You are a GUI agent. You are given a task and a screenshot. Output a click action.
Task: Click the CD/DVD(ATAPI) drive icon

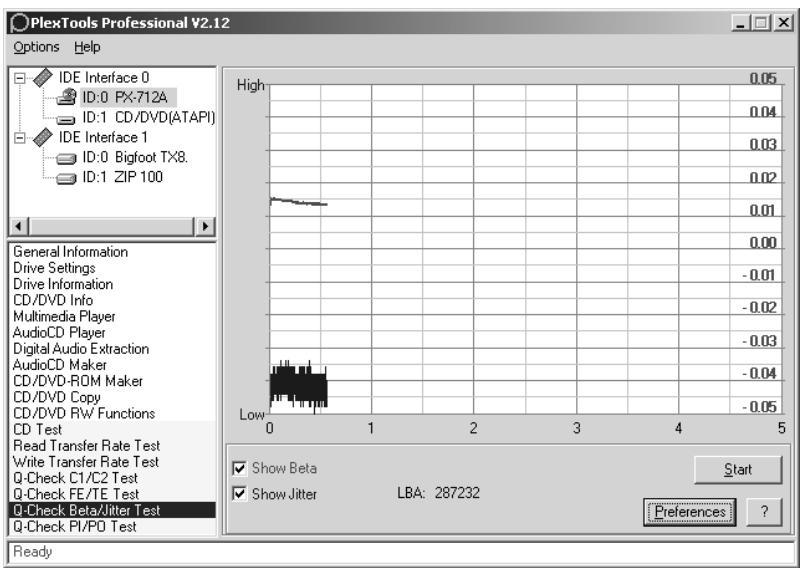click(x=66, y=120)
